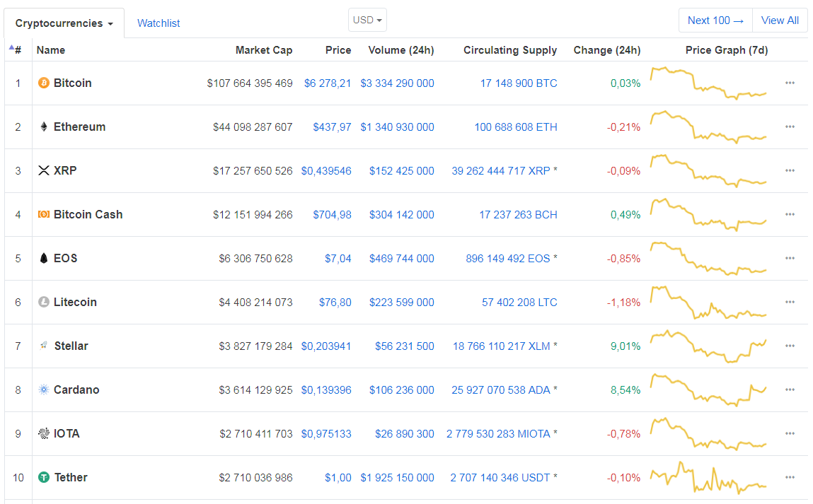813x504 pixels.
Task: Sort by Change (24h) column header
Action: click(607, 50)
